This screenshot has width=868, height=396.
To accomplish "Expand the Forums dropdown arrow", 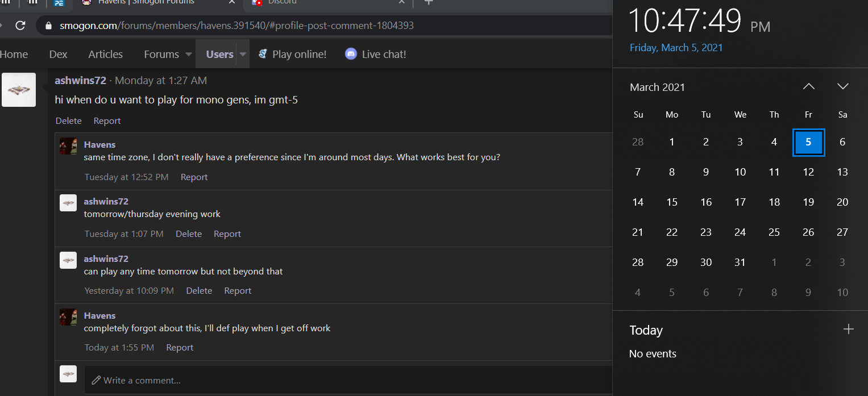I will [x=189, y=55].
